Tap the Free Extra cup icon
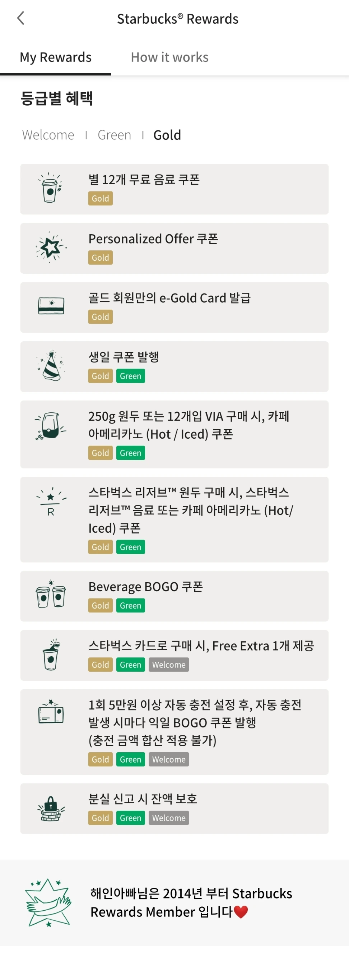This screenshot has height=980, width=349. pos(51,654)
